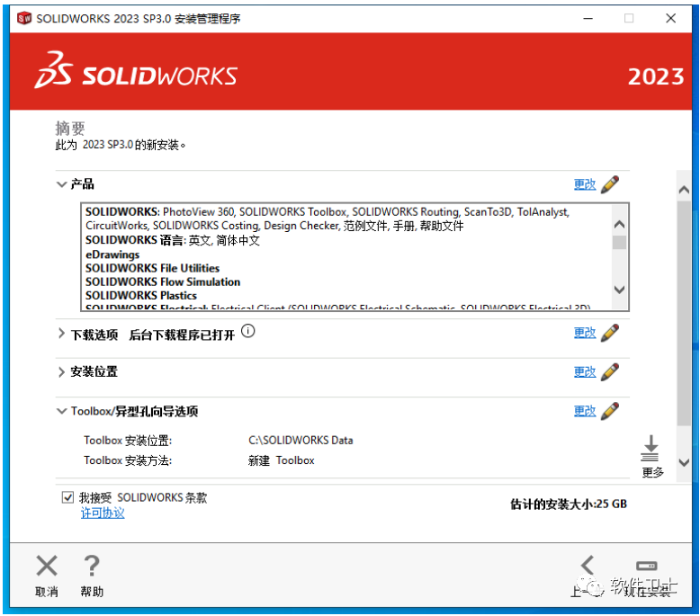Click the pencil icon for Toolbox section
This screenshot has width=700, height=616.
click(609, 411)
